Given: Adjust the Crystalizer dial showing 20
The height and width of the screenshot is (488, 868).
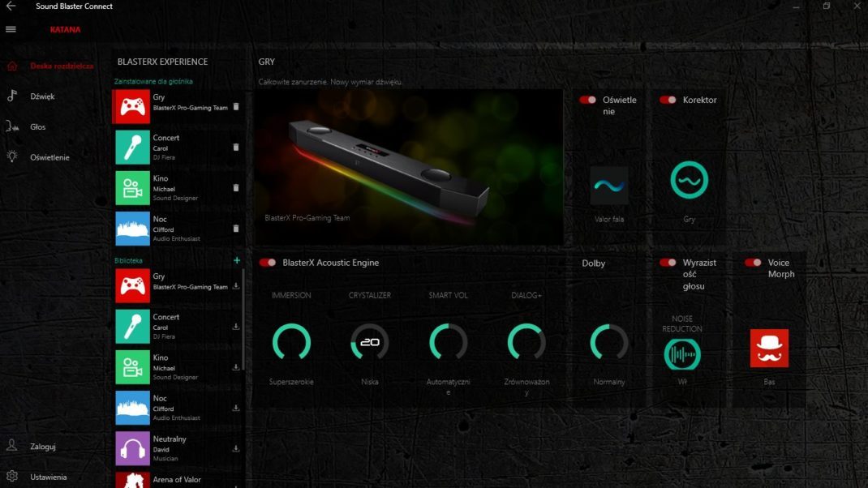Looking at the screenshot, I should pyautogui.click(x=370, y=342).
